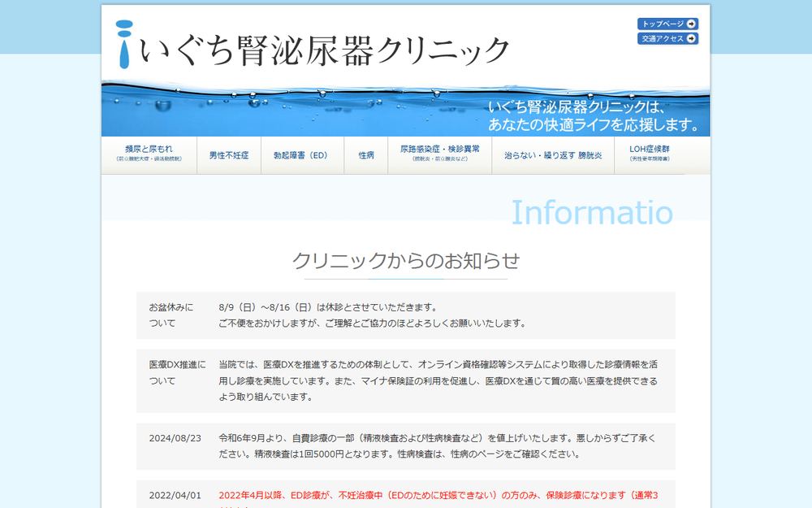The height and width of the screenshot is (508, 812).
Task: Click the arrow icon on 交通アクセス button
Action: 691,38
